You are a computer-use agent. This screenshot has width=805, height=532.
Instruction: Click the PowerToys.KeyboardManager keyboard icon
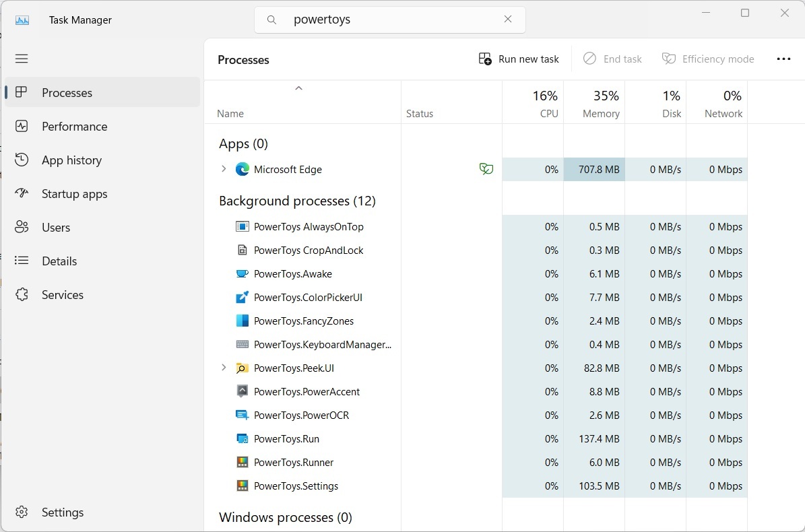click(x=242, y=344)
